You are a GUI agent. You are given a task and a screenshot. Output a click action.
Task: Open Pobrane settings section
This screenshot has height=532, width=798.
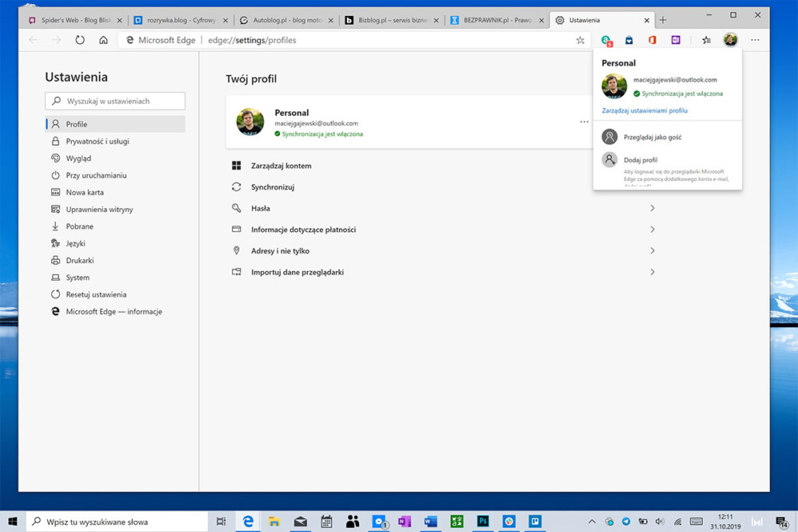tap(115, 227)
